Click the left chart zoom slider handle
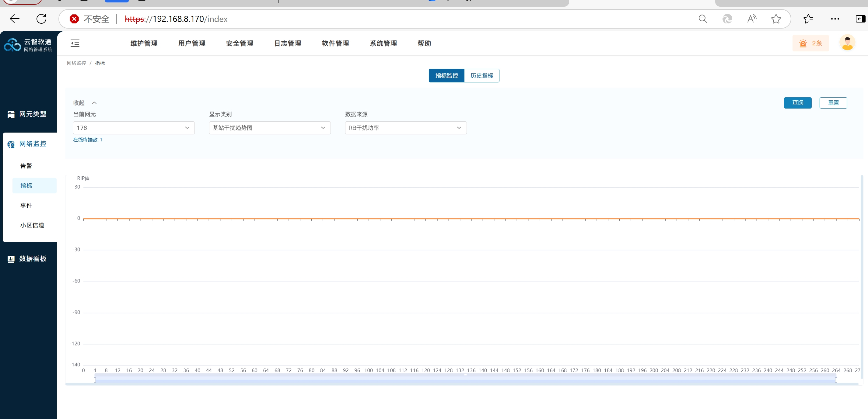 point(95,380)
